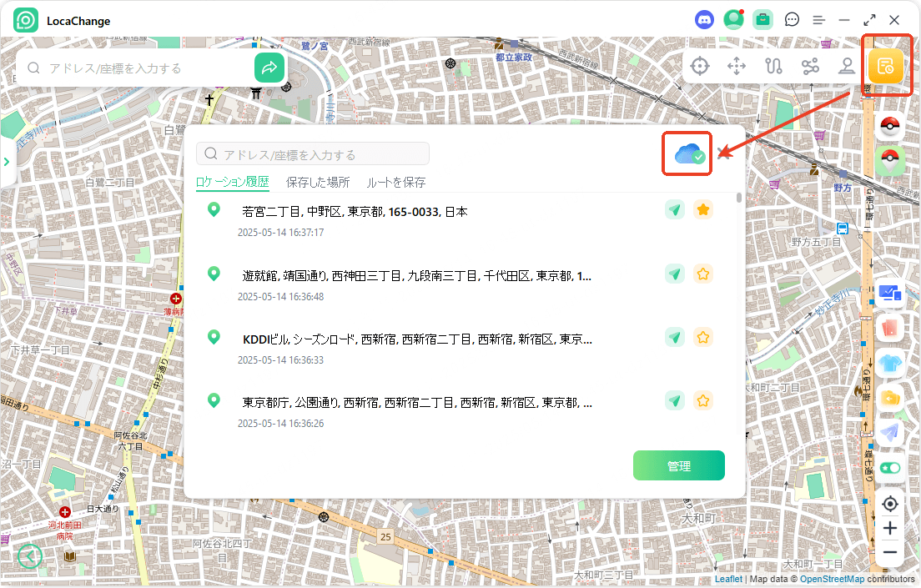The image size is (921, 588).
Task: Switch to ルートを保存 tab
Action: (396, 182)
